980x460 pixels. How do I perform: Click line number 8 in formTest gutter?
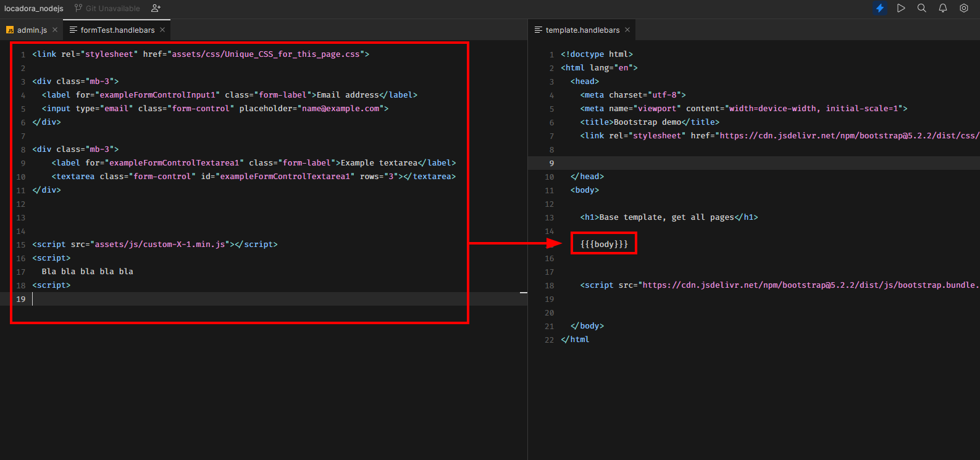[x=23, y=149]
